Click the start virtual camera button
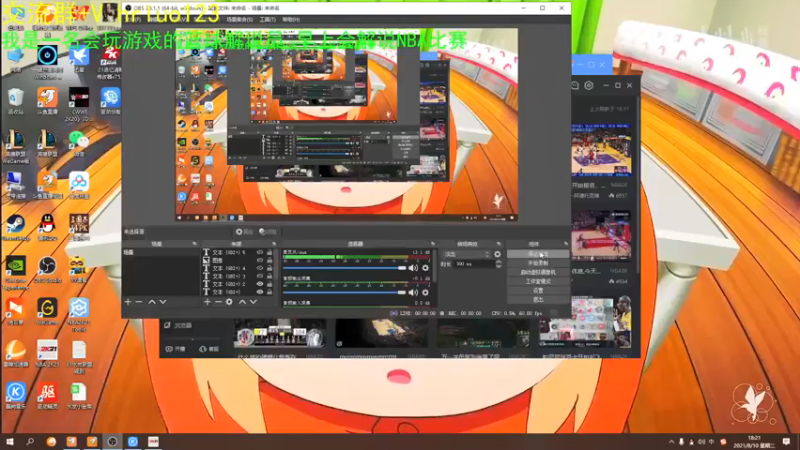The width and height of the screenshot is (800, 450). pyautogui.click(x=538, y=272)
